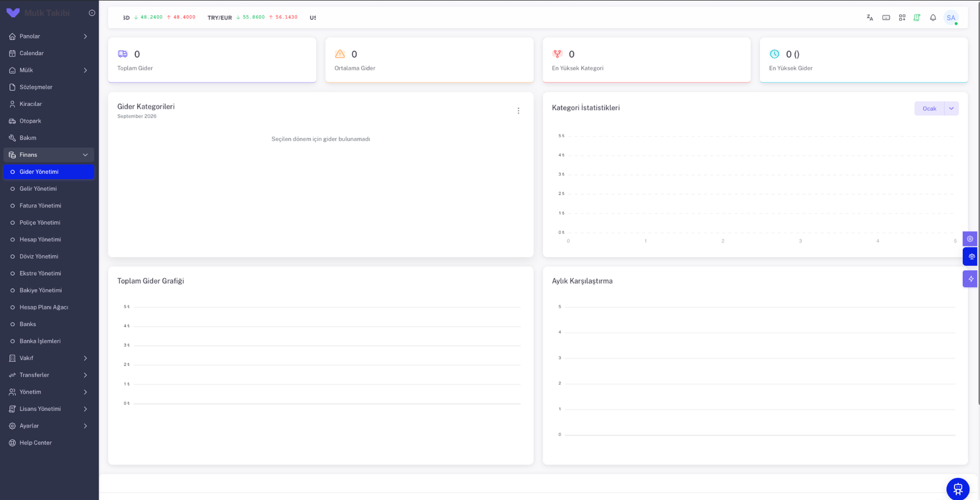Expand the Lisans Yönetimi menu
The width and height of the screenshot is (980, 500).
pos(49,409)
